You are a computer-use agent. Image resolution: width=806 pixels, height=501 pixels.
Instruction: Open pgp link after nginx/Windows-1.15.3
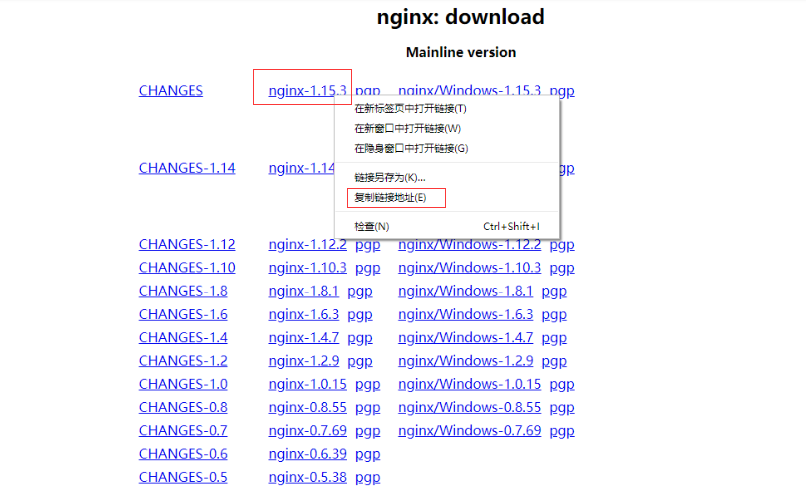tap(562, 90)
